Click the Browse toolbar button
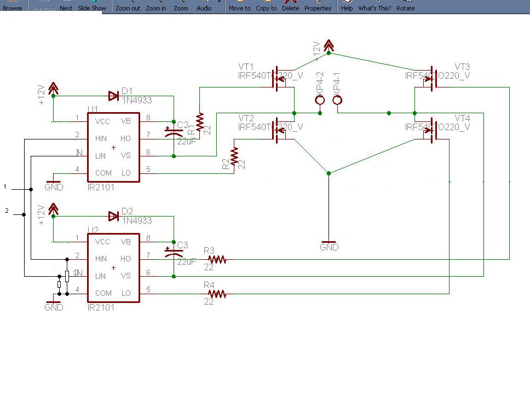Viewport: 530px width, 420px height. click(12, 6)
